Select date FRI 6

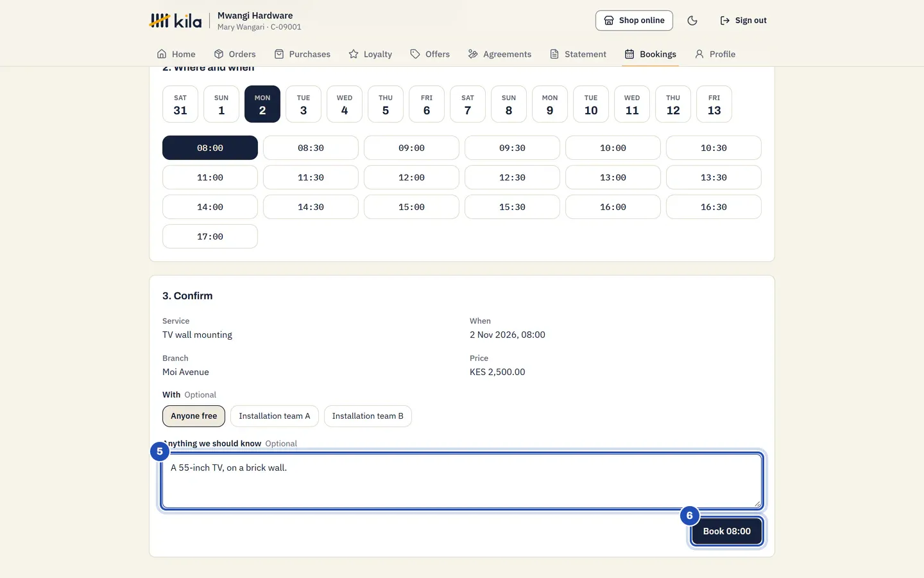(427, 104)
